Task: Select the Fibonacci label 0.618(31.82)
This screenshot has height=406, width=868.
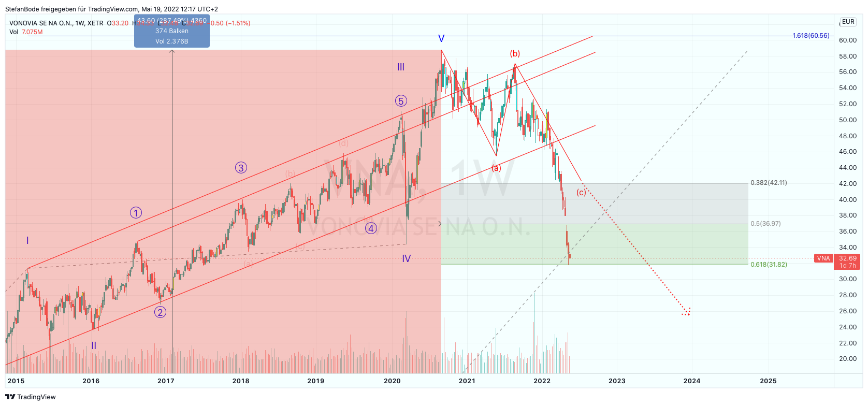Action: click(769, 265)
